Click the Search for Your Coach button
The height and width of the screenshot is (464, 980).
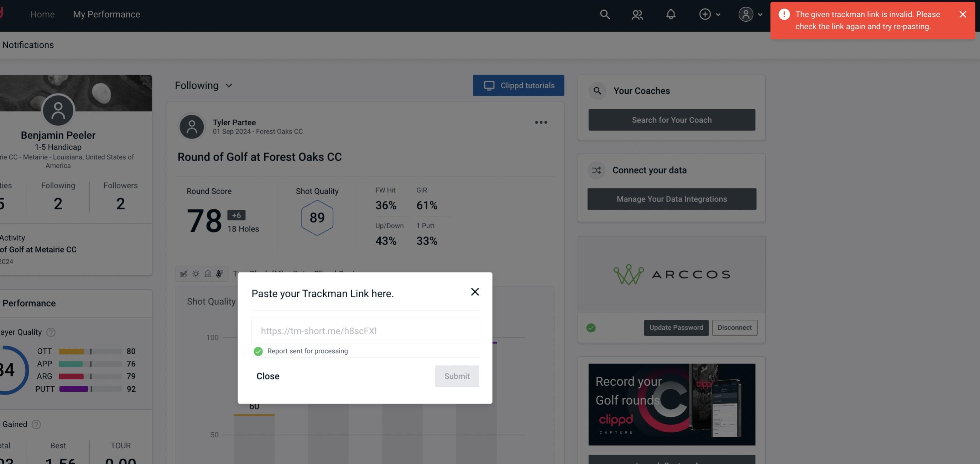672,120
